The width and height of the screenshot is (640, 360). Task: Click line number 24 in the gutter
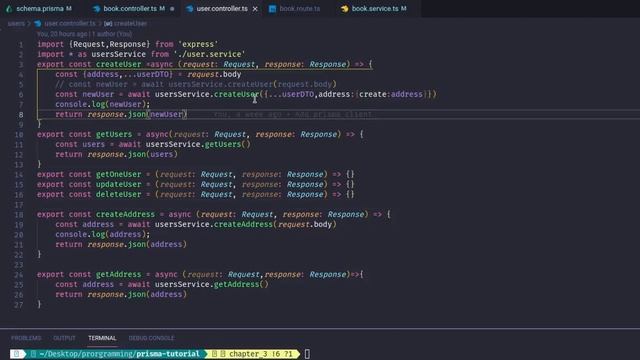point(19,275)
